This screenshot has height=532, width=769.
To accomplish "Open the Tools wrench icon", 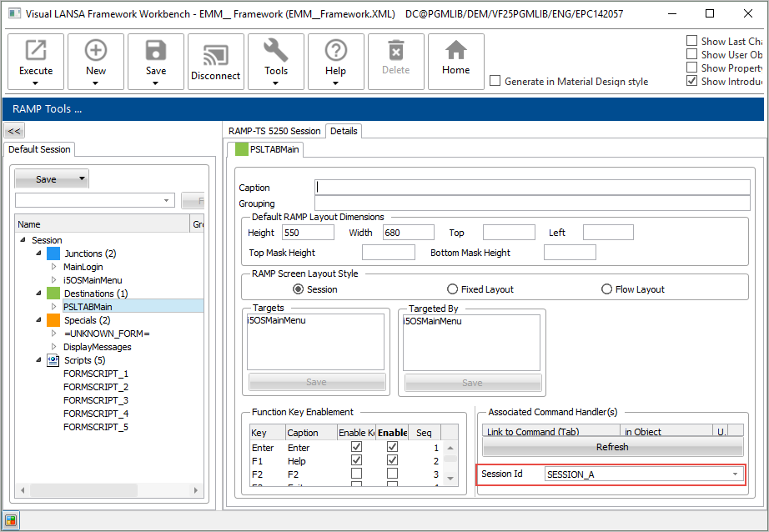I will click(x=276, y=51).
